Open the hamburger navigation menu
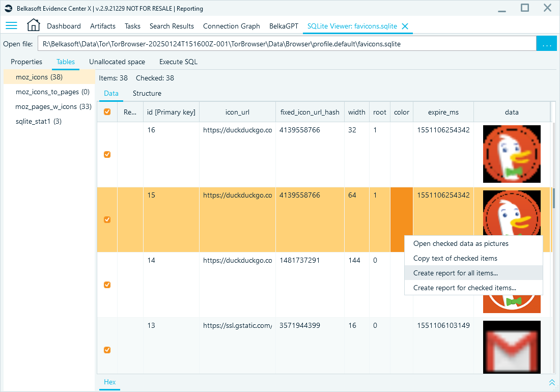This screenshot has width=560, height=392. click(x=11, y=26)
